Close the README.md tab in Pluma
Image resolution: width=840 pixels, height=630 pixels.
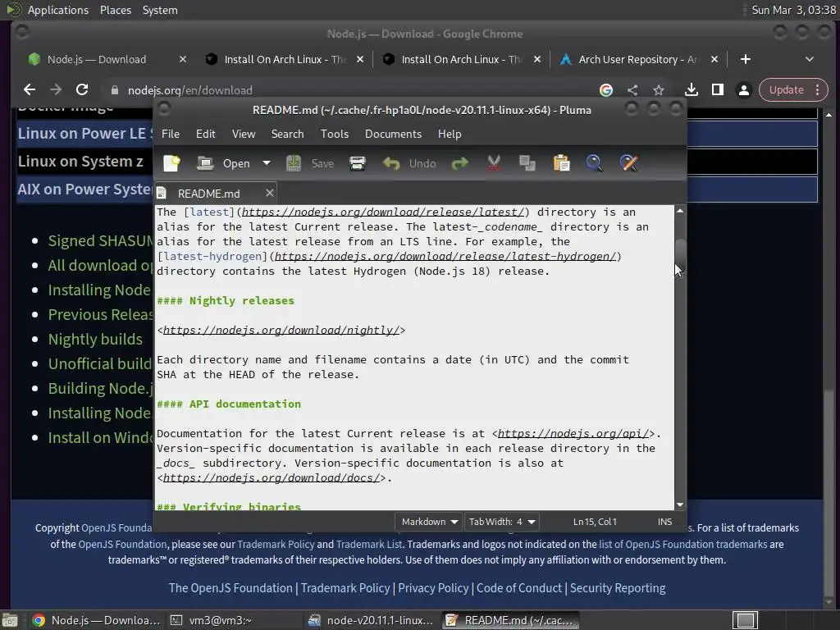coord(269,193)
